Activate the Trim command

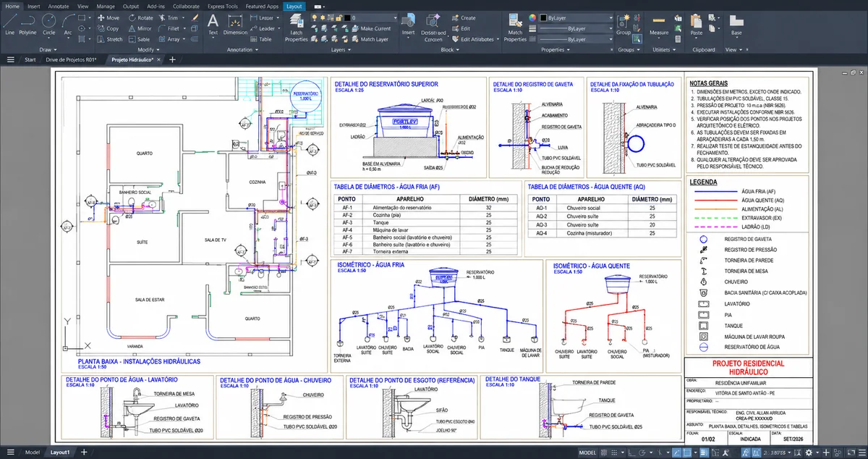click(167, 17)
